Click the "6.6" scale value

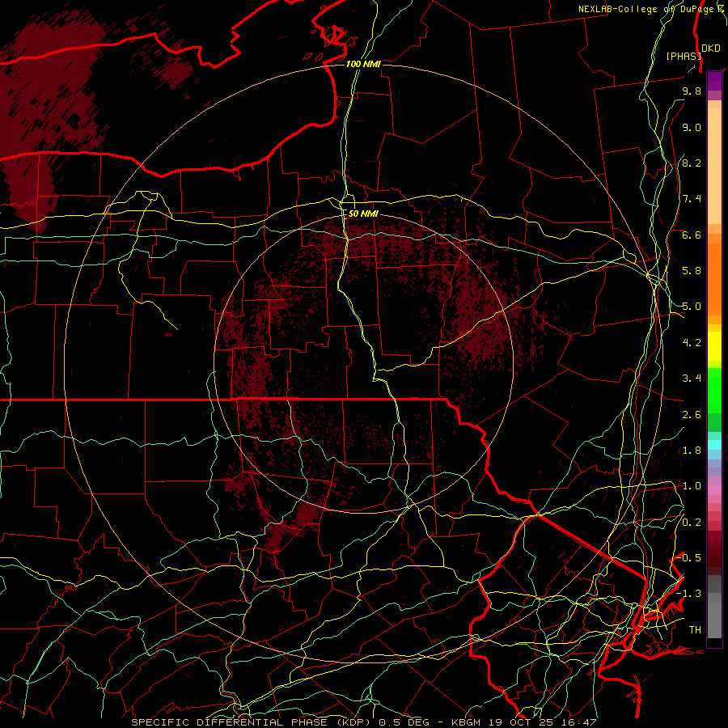[692, 235]
